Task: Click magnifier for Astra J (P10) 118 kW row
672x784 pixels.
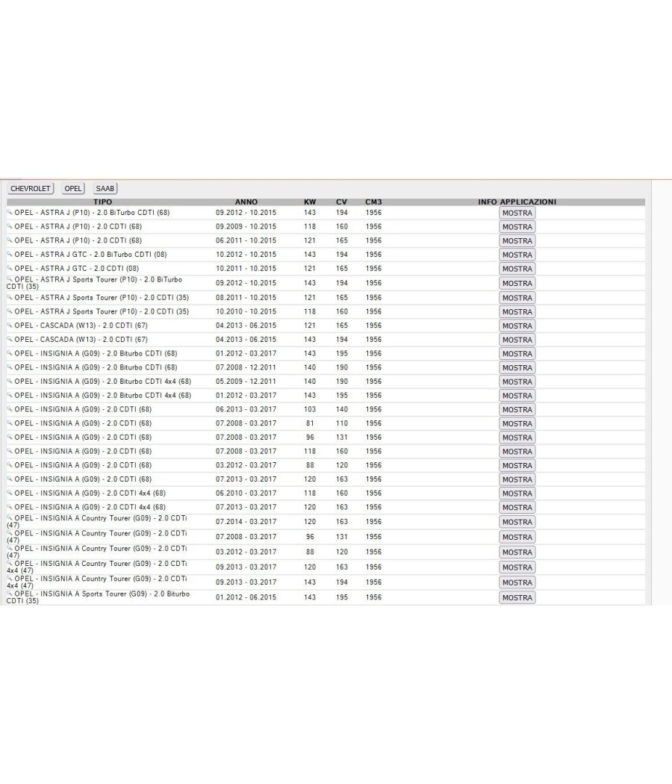Action: tap(10, 226)
